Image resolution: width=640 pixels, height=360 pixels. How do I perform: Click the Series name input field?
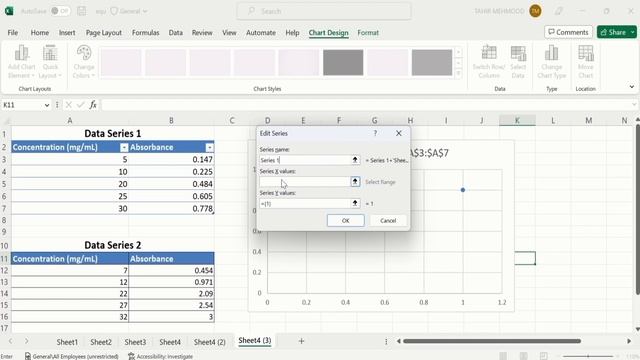[x=304, y=160]
